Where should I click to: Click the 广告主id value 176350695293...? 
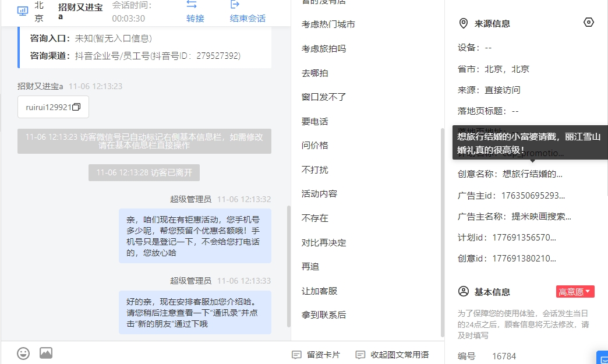point(533,195)
